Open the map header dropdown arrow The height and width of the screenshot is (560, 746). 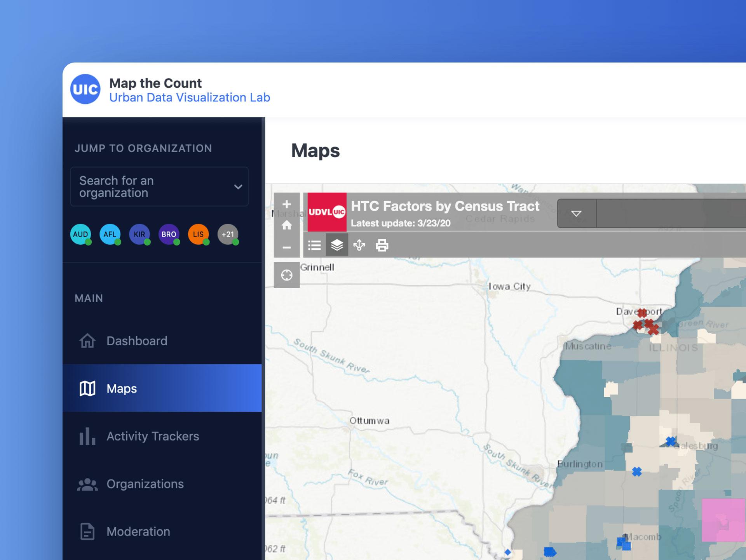tap(576, 213)
